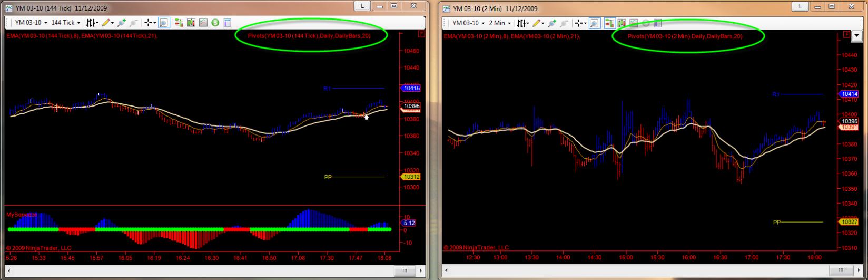Click scroll left arrow on 144 Tick scrollbar
The width and height of the screenshot is (868, 280).
[x=9, y=271]
